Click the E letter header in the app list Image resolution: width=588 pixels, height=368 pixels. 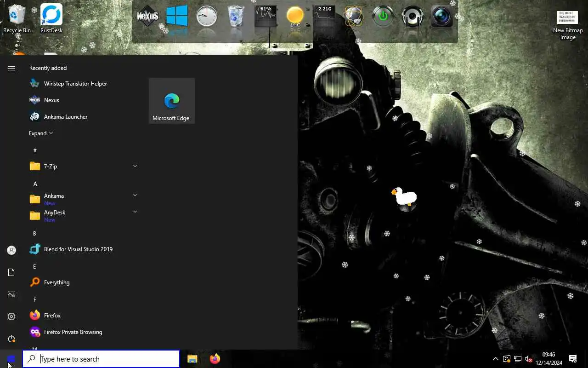click(34, 267)
